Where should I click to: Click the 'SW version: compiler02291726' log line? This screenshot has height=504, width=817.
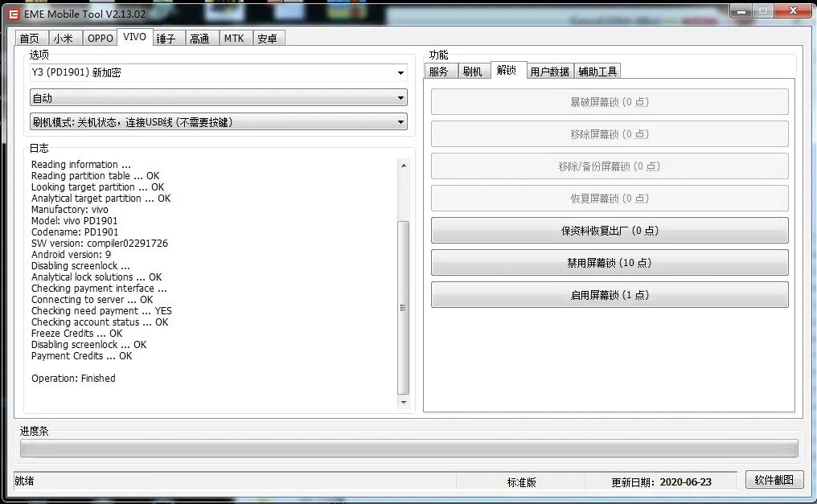(100, 243)
